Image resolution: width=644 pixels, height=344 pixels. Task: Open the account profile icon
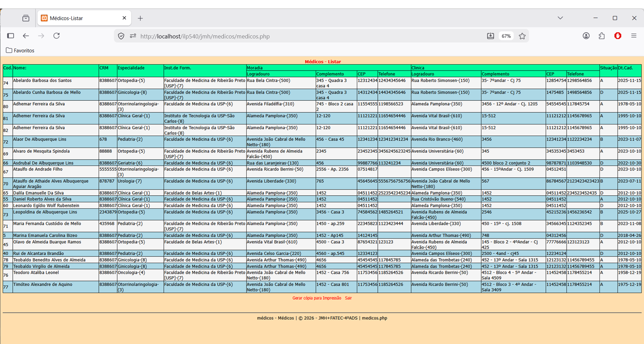pos(586,36)
